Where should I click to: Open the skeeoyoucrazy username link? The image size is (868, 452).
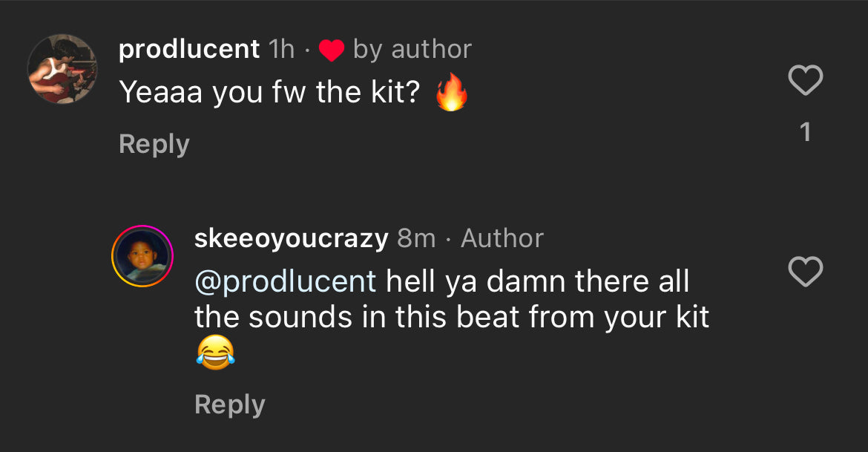(291, 239)
